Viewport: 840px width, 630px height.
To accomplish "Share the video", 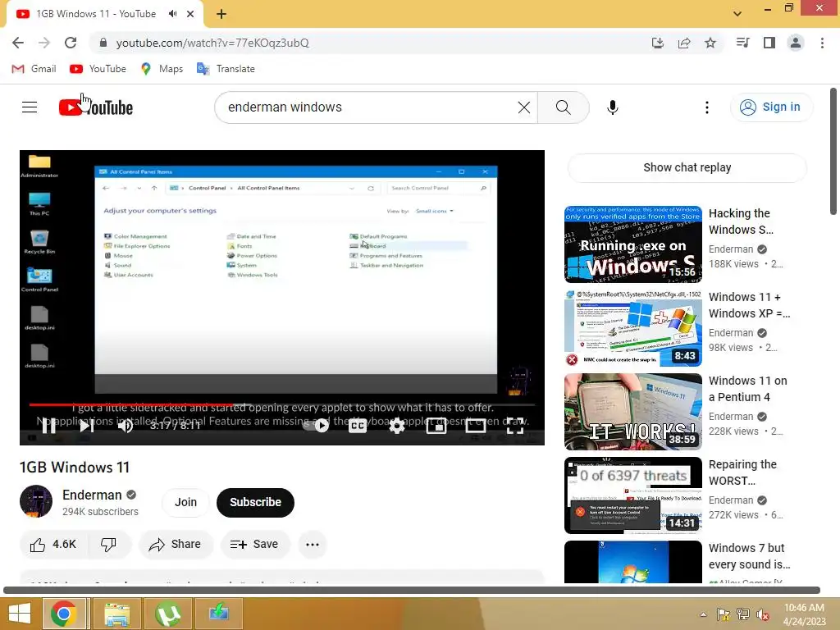I will (x=176, y=545).
